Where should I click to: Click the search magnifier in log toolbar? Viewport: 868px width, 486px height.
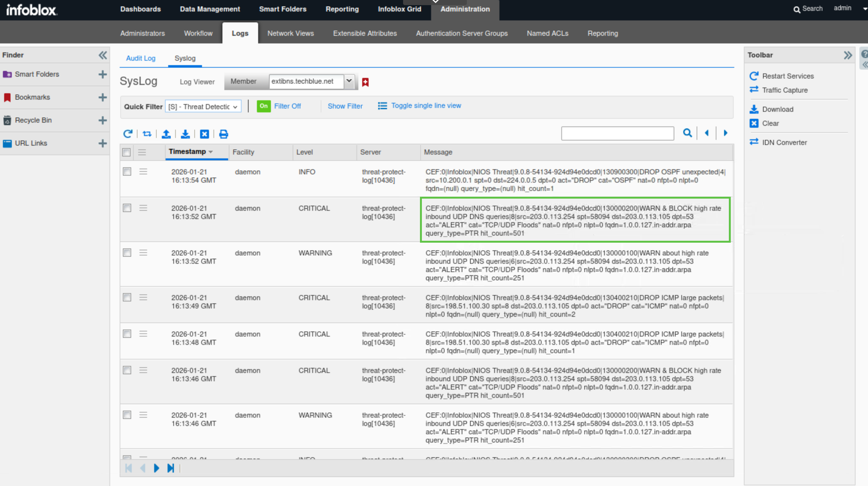pos(687,133)
